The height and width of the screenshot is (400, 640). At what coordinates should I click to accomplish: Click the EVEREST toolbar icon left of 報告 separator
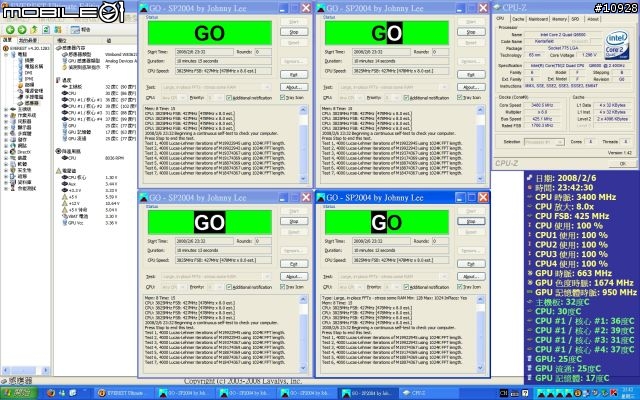click(x=58, y=29)
